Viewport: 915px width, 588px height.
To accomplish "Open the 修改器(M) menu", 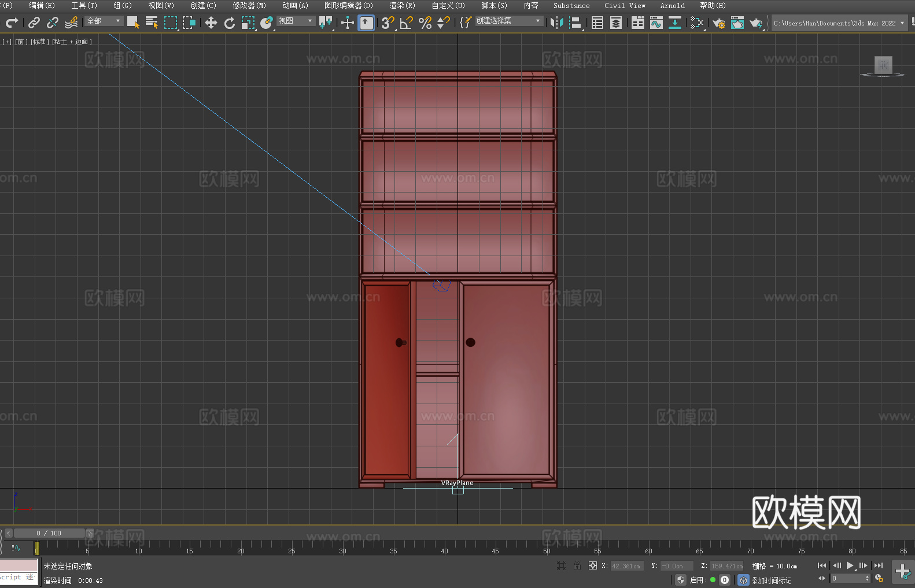I will click(249, 5).
